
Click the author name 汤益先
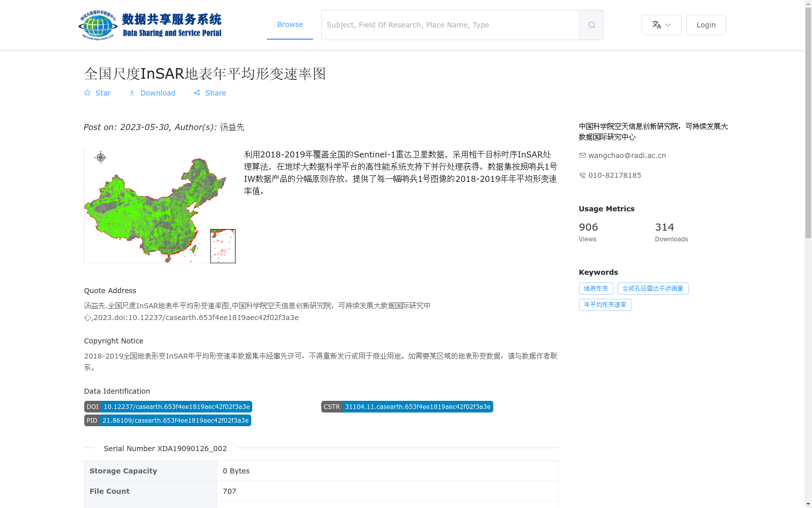(232, 127)
